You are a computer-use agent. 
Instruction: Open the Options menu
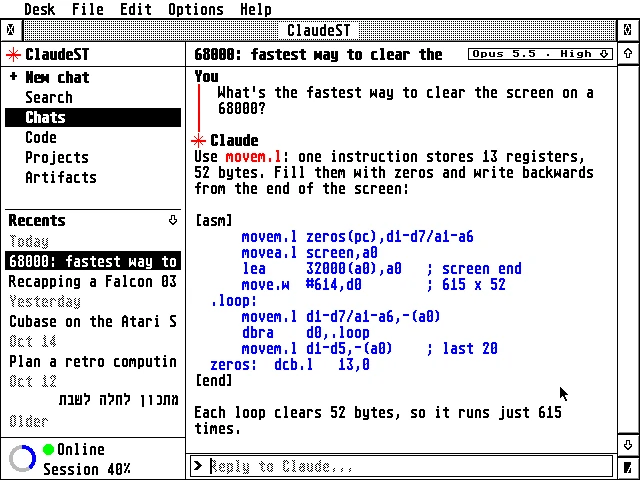tap(196, 9)
